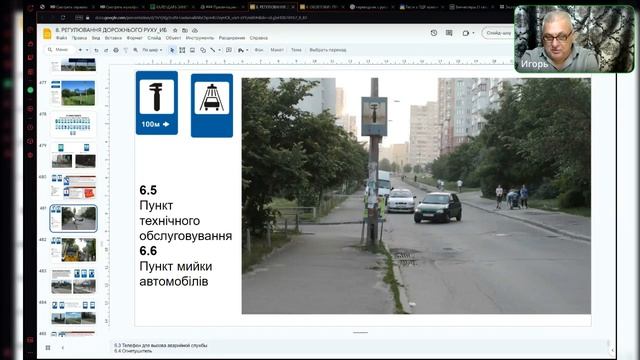Open the Инструменты menu
The image size is (640, 360).
(200, 38)
